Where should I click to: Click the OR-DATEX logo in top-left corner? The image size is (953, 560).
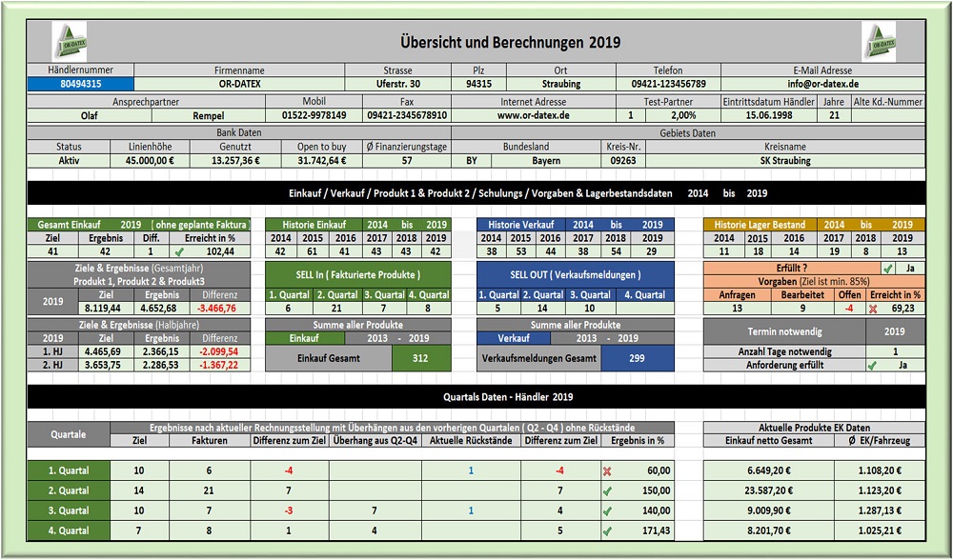(69, 42)
